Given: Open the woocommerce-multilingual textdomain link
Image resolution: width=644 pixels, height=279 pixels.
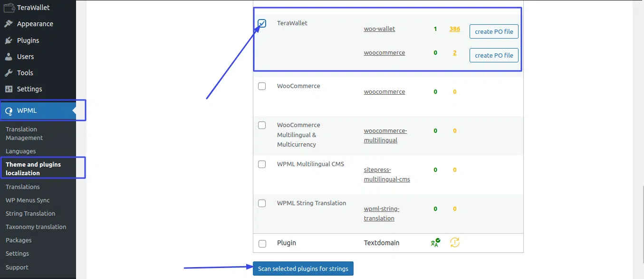Looking at the screenshot, I should [x=385, y=135].
